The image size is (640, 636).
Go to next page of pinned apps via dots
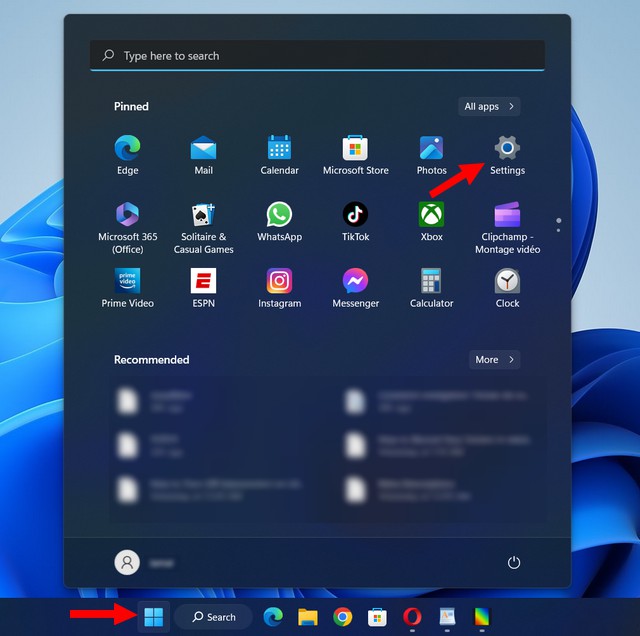coord(558,231)
